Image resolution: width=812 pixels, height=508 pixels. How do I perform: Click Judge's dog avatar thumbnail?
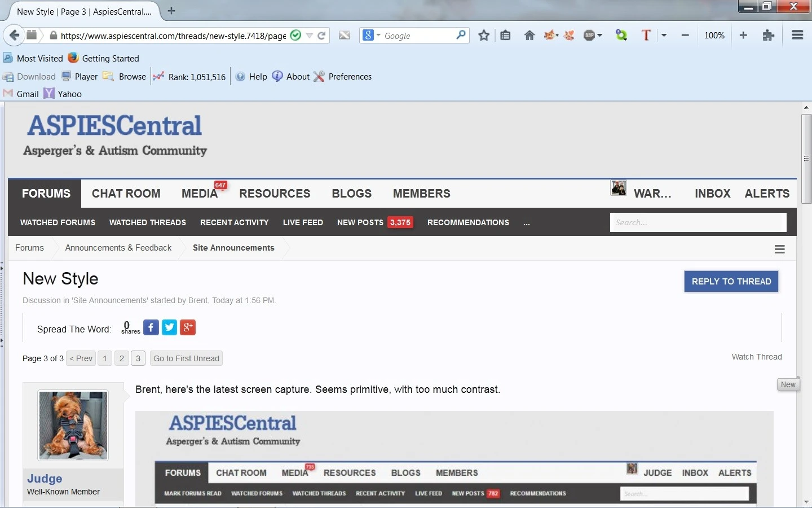point(73,425)
